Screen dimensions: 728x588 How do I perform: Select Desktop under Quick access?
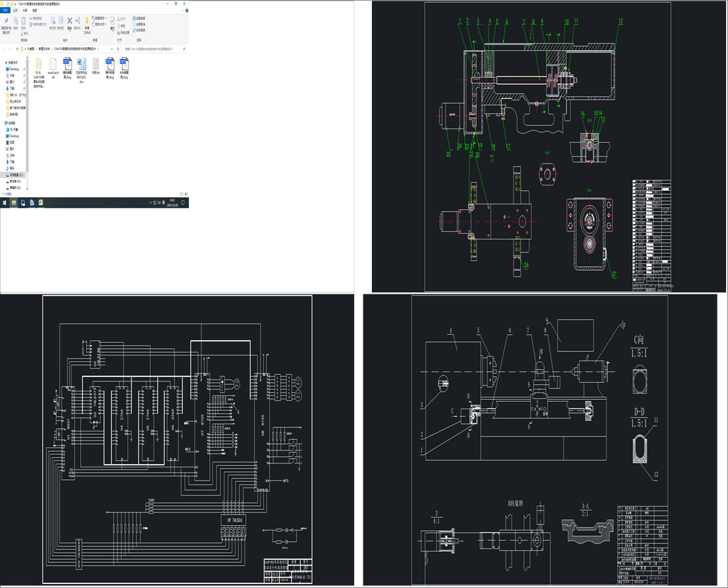pos(14,69)
